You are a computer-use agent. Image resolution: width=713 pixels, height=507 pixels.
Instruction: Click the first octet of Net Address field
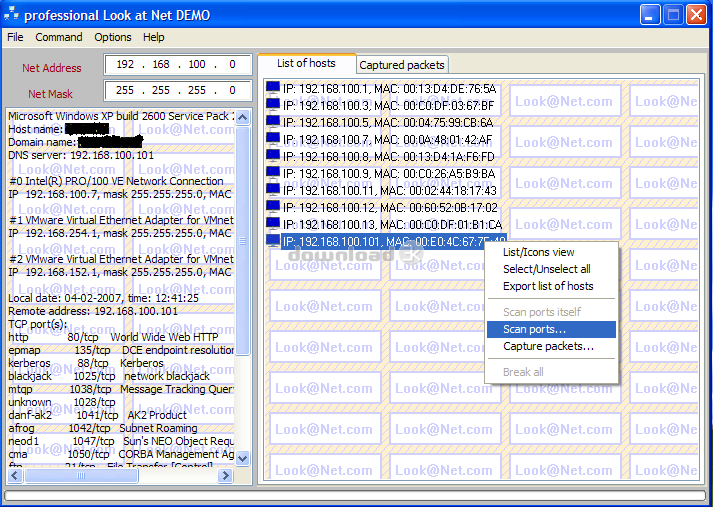[x=125, y=65]
